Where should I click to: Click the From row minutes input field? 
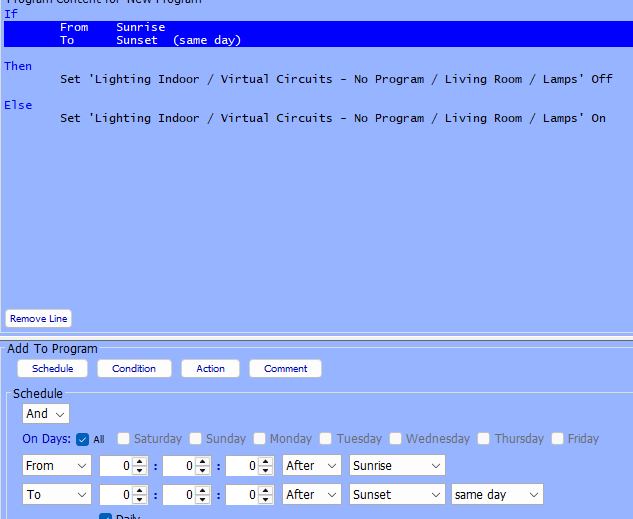click(x=178, y=465)
